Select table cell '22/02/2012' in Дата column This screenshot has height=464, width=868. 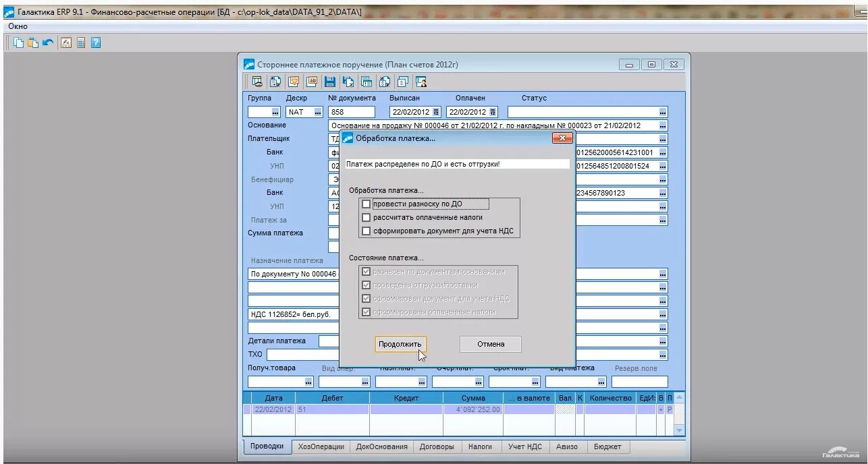tap(273, 409)
